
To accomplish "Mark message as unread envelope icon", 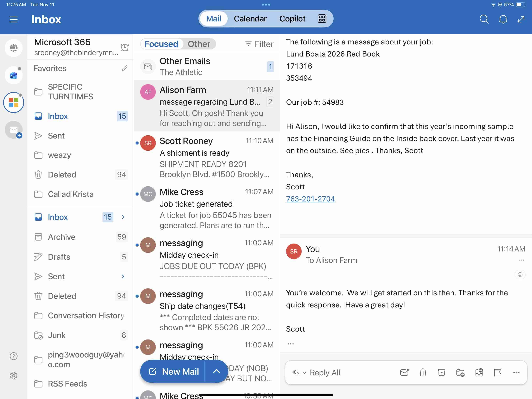I will point(404,373).
